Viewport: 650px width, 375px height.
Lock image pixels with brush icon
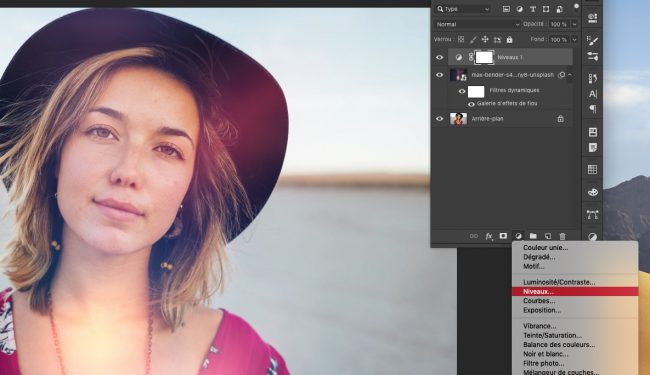pos(473,39)
